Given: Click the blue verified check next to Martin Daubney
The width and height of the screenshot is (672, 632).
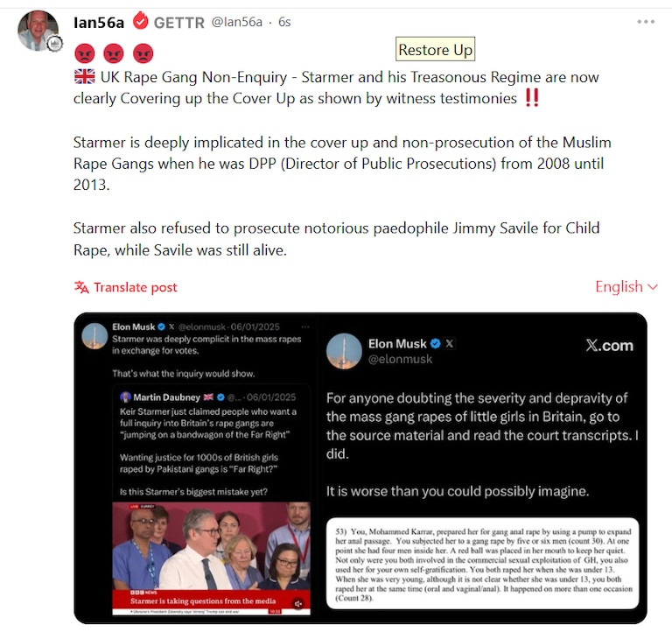Looking at the screenshot, I should click(220, 397).
